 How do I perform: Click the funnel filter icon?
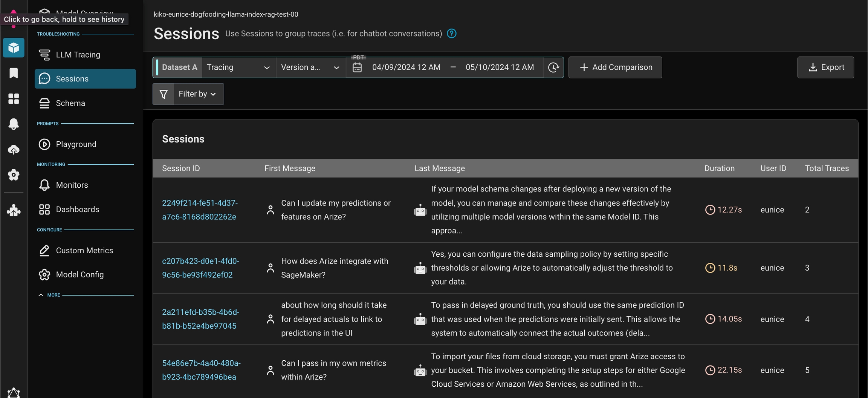[x=164, y=94]
